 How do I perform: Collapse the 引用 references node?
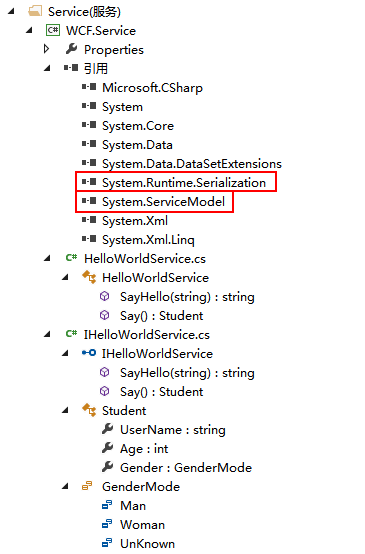point(47,68)
